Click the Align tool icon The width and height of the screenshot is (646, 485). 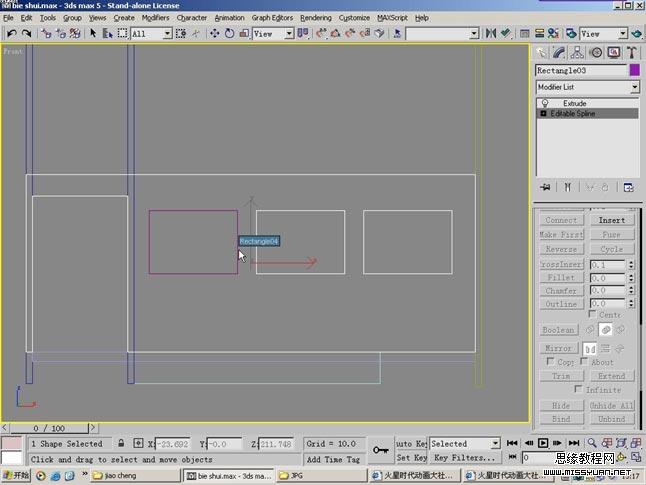506,33
